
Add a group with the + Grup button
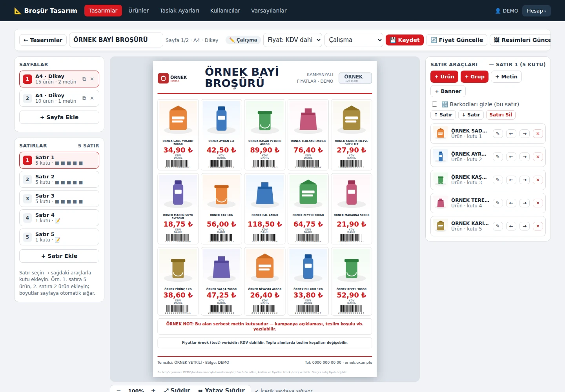pyautogui.click(x=474, y=77)
